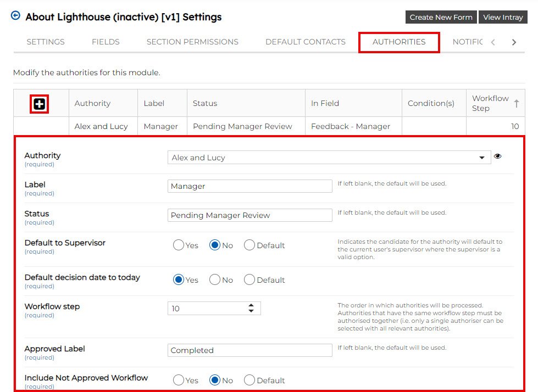Add a new authority with plus icon
The width and height of the screenshot is (538, 392).
coord(40,104)
